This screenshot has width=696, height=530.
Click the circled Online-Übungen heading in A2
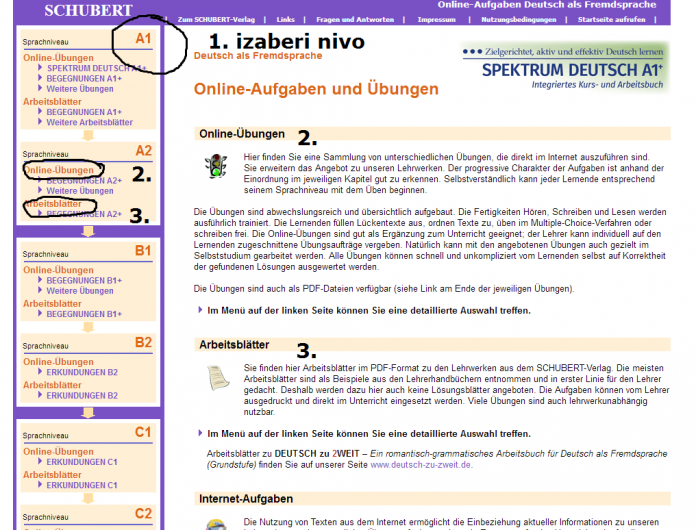coord(59,171)
